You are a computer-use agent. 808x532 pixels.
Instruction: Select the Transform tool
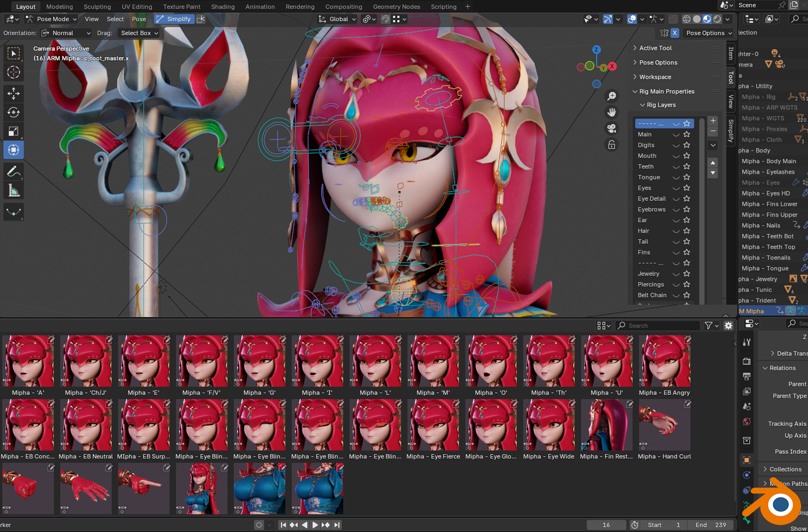coord(13,150)
